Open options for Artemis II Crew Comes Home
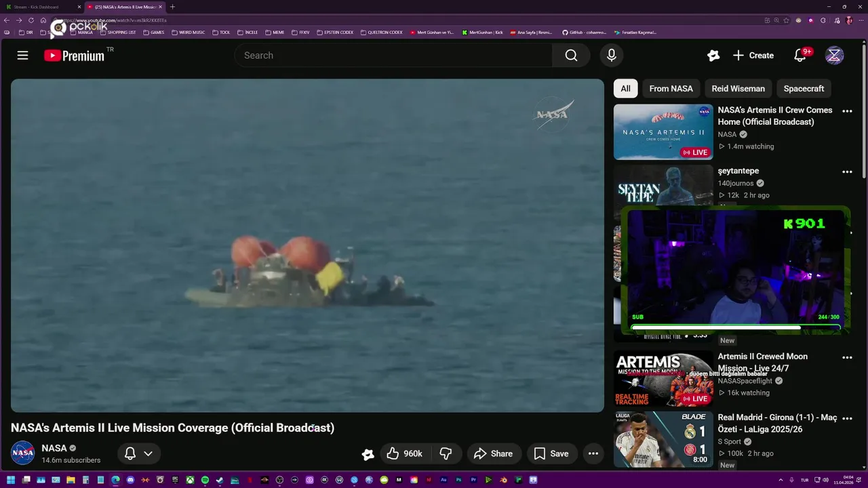 pos(847,111)
